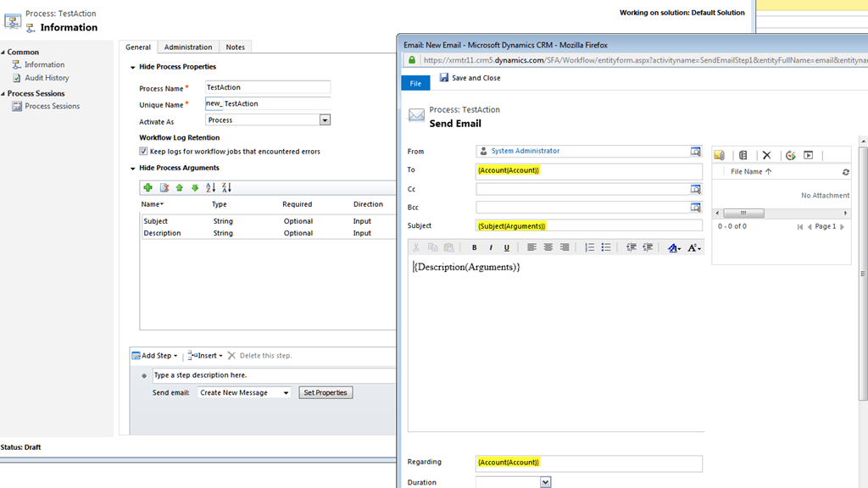
Task: Select the Description argument row
Action: (x=269, y=234)
